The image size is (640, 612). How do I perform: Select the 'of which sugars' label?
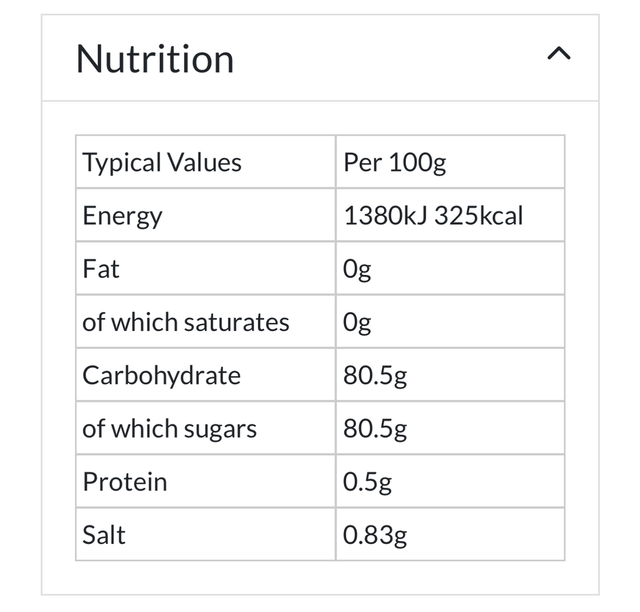click(x=170, y=429)
